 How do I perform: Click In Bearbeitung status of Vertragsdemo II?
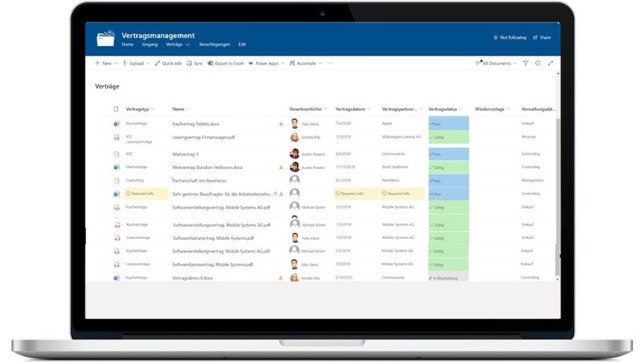pyautogui.click(x=448, y=278)
